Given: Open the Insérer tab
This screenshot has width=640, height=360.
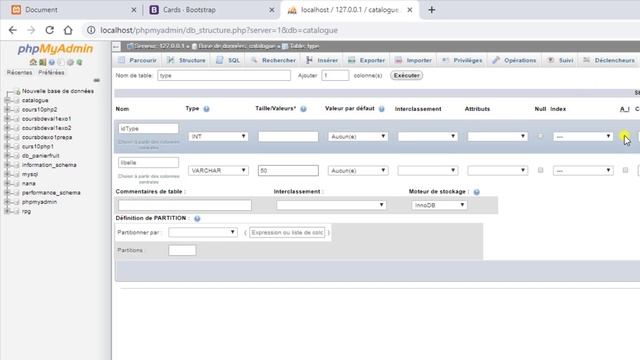Looking at the screenshot, I should tap(322, 60).
